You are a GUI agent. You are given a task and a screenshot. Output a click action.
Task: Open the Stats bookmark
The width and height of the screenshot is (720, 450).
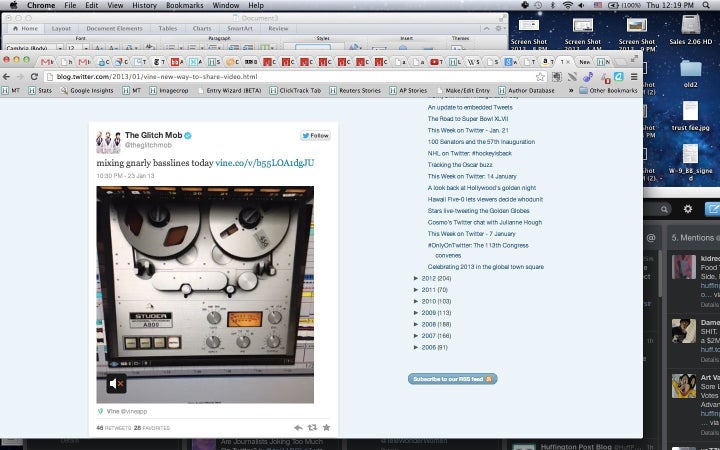(40, 90)
